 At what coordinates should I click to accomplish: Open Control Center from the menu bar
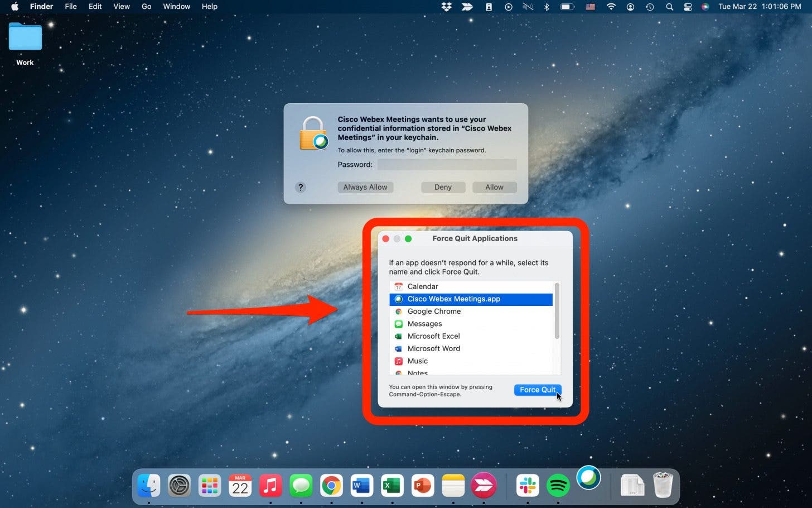tap(688, 7)
